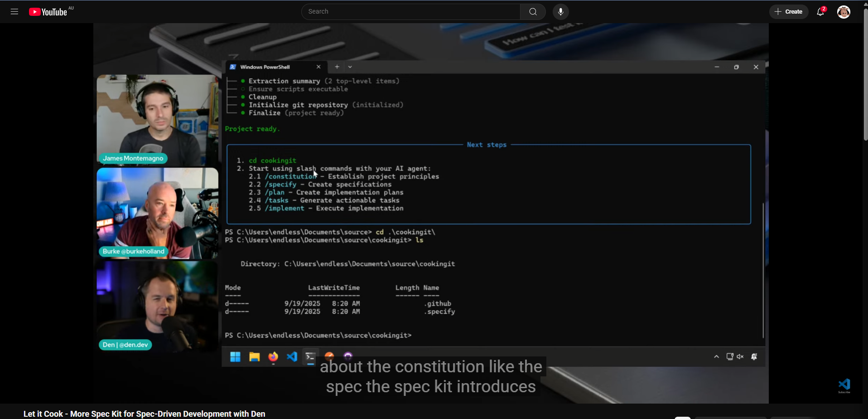868x419 pixels.
Task: Close the PowerShell window in the video
Action: pos(756,67)
